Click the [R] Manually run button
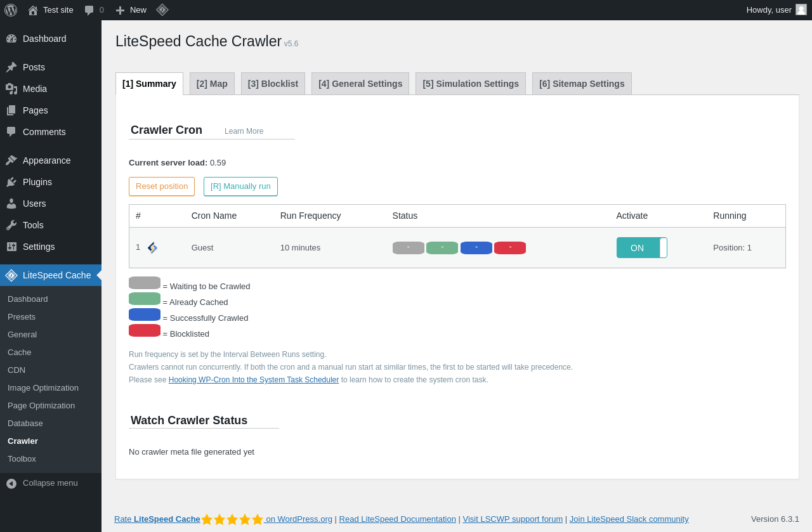Image resolution: width=812 pixels, height=532 pixels. pyautogui.click(x=240, y=186)
